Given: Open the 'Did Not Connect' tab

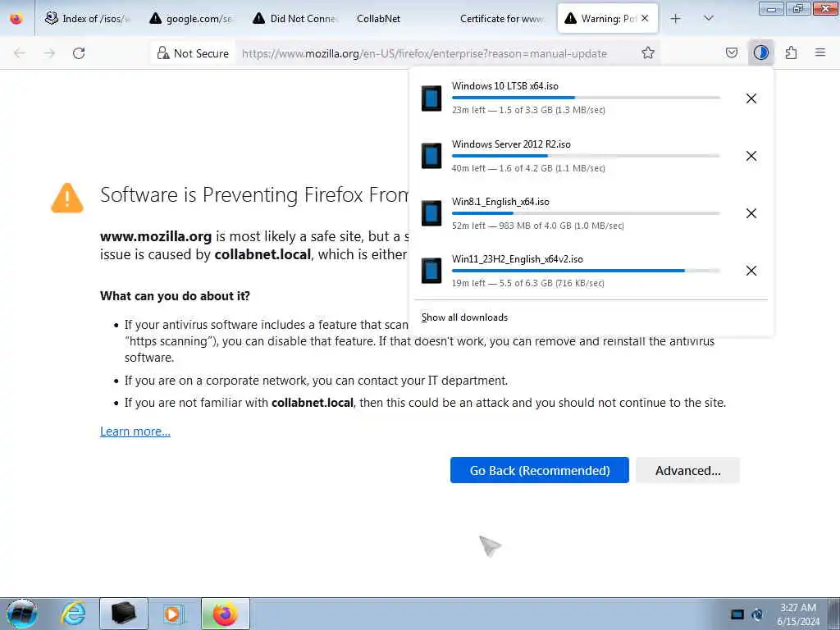Looking at the screenshot, I should point(295,18).
